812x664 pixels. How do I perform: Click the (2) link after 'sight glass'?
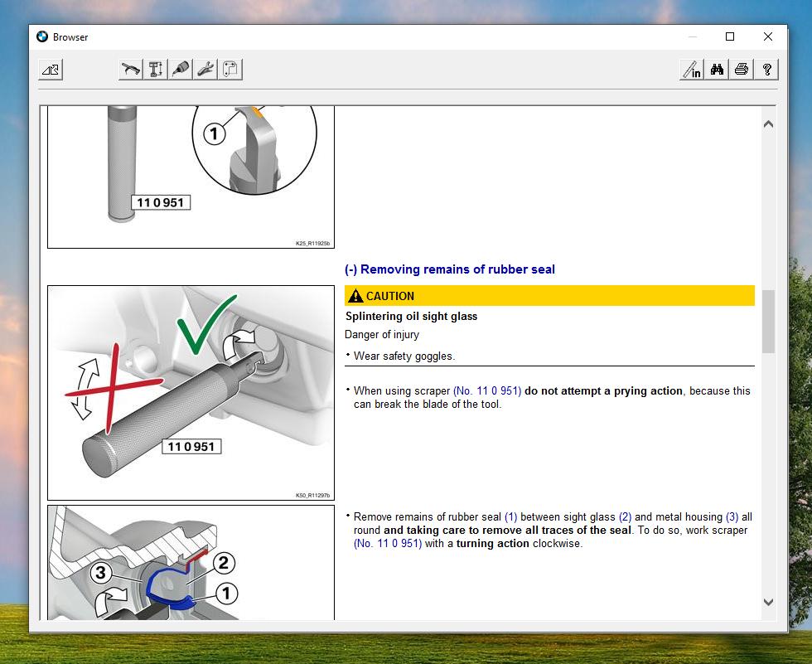625,516
